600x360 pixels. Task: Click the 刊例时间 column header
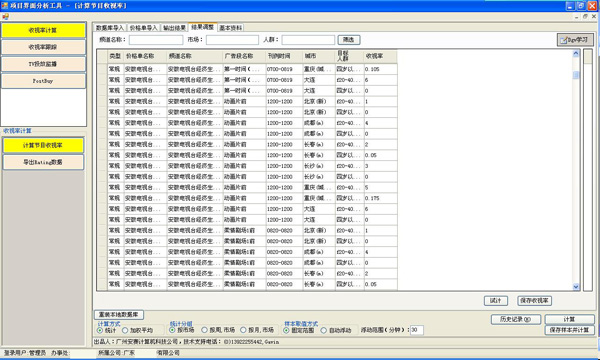284,56
